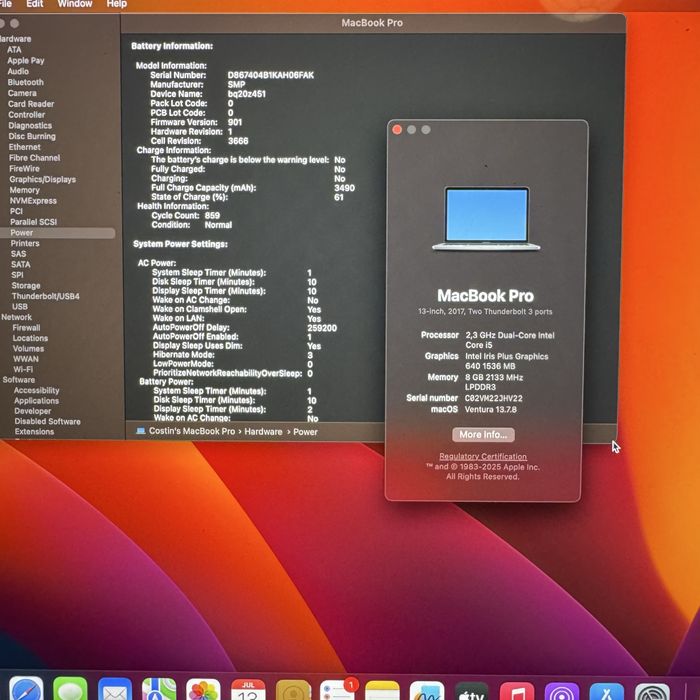Screen dimensions: 700x700
Task: Open the Window menu
Action: point(75,4)
